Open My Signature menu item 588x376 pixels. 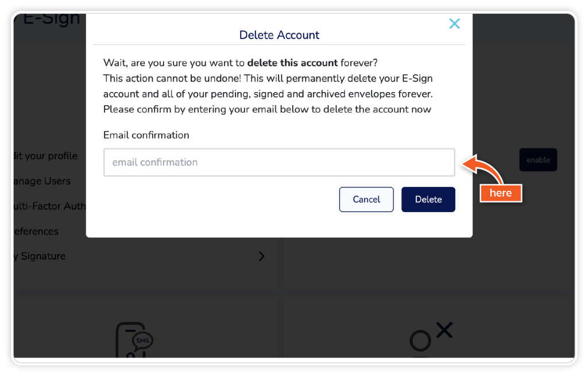pos(39,256)
